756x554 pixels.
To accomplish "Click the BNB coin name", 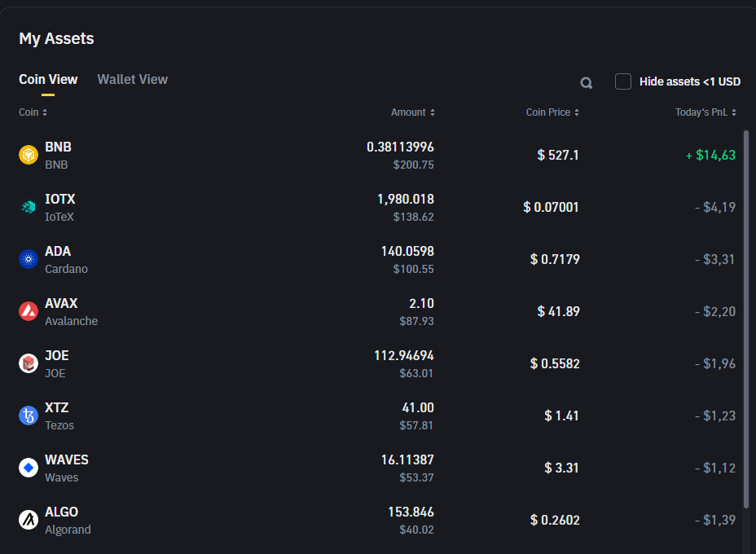I will click(x=58, y=147).
